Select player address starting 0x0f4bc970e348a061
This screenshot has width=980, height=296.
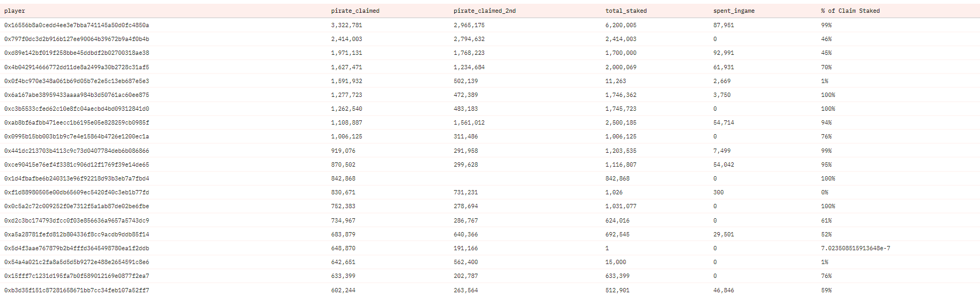coord(77,81)
